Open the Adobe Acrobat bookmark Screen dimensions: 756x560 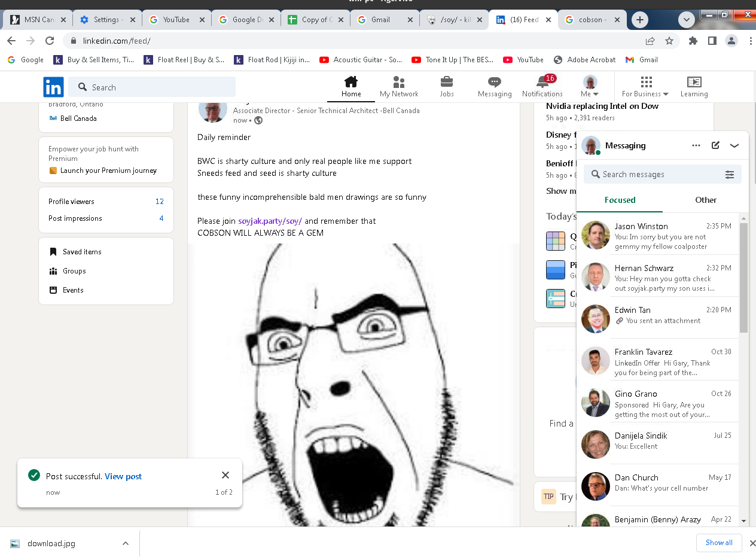[x=585, y=60]
